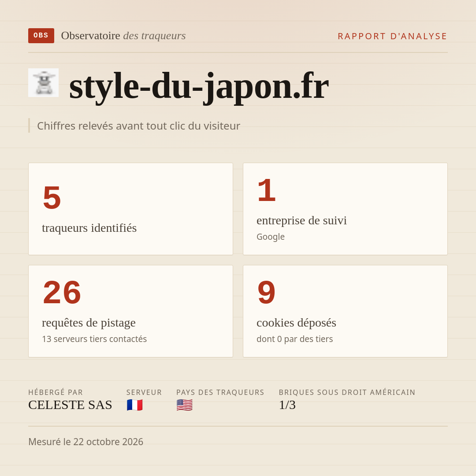Click the number 5 in the traqueurs card
This screenshot has width=476, height=476.
point(52,197)
